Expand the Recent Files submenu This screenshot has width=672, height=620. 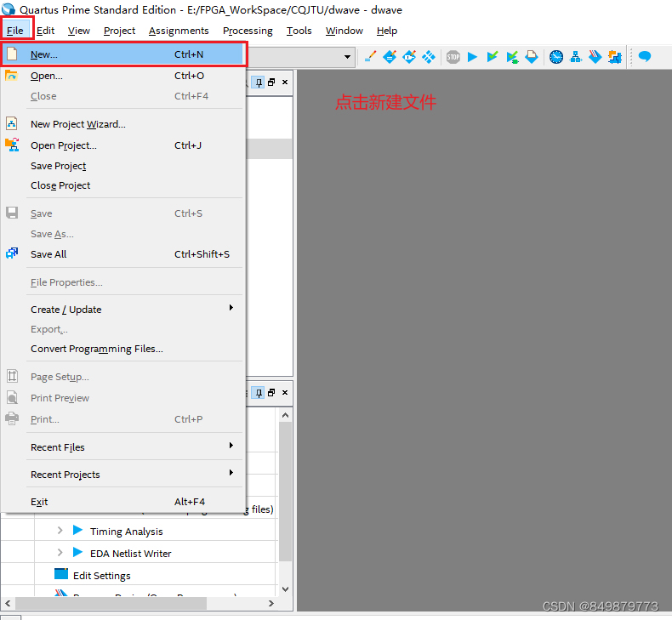[x=231, y=445]
